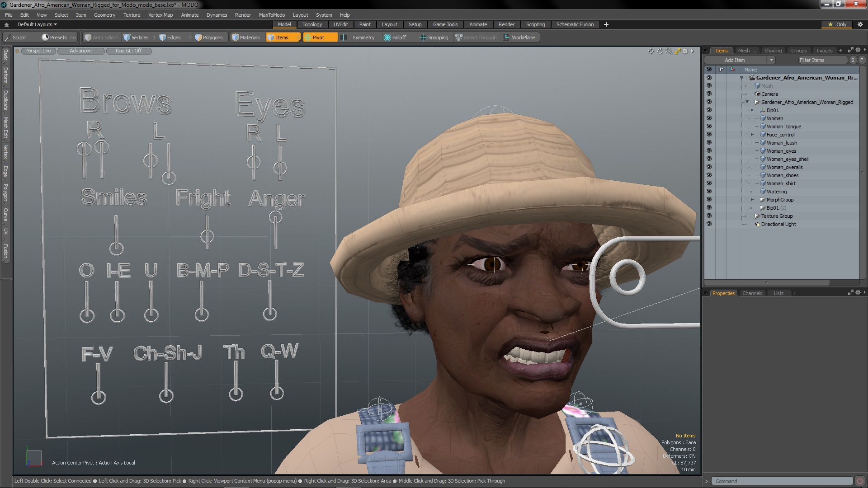Open the Properties panel settings gear
This screenshot has width=868, height=488.
click(x=858, y=293)
